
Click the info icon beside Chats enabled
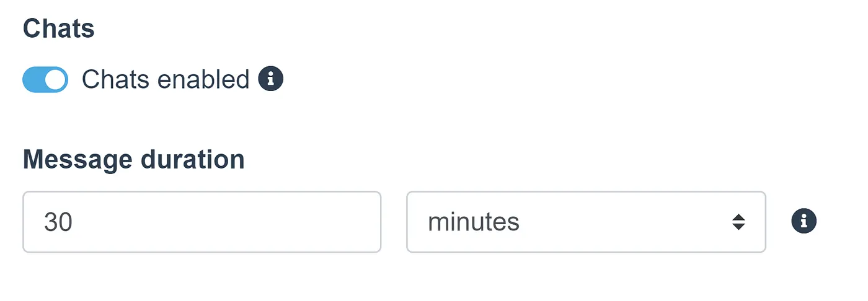270,79
